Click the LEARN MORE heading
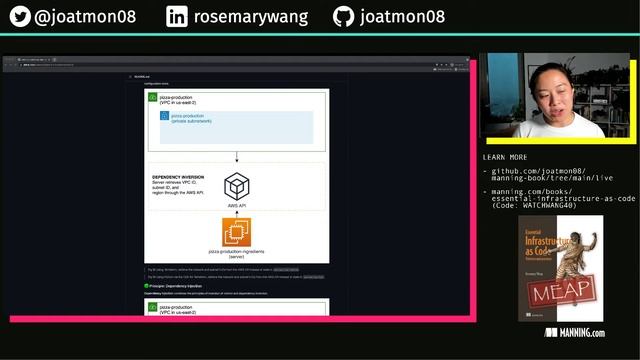 [505, 157]
